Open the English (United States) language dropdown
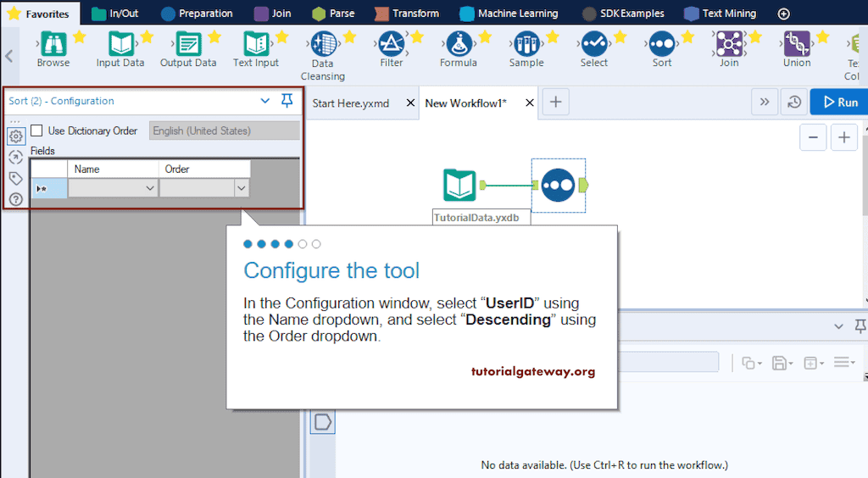The width and height of the screenshot is (868, 478). point(224,131)
